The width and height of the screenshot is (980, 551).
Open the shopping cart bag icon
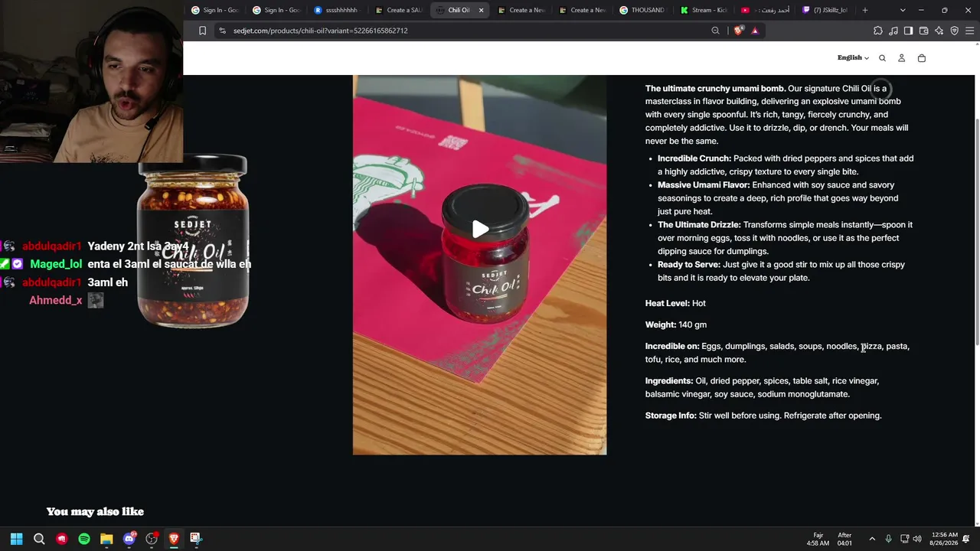(x=921, y=58)
